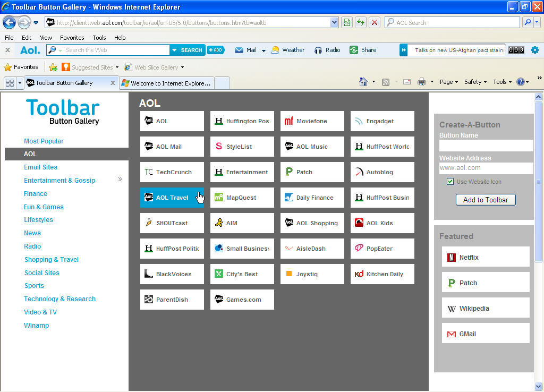Uncheck Use Website Icon
Screen dimensions: 544x392
pos(450,182)
